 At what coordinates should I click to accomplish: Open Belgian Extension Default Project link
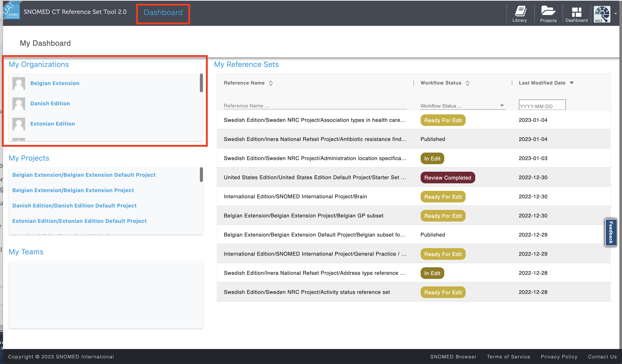pyautogui.click(x=84, y=175)
